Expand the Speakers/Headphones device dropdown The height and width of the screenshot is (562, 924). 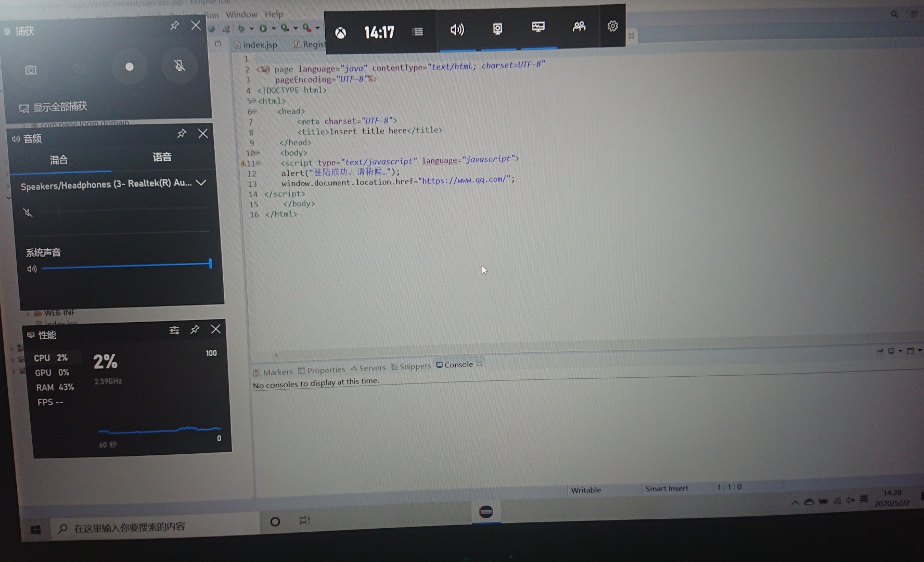pos(201,183)
